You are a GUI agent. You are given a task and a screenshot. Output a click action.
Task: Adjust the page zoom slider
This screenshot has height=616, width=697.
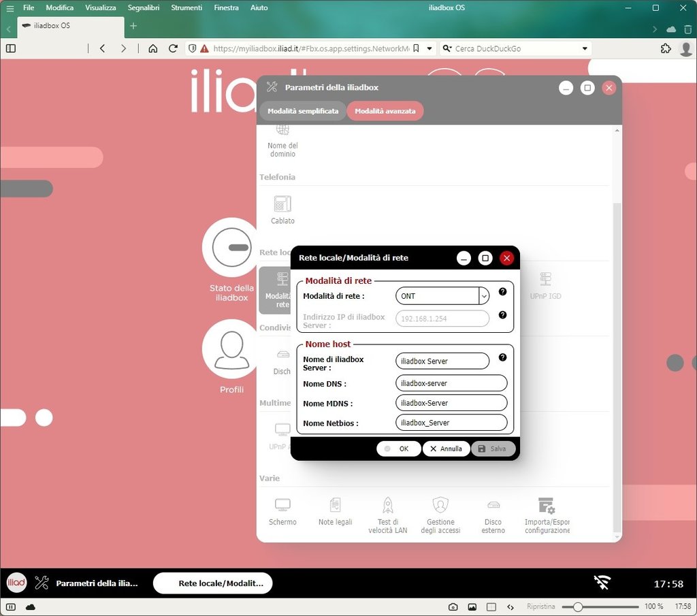point(600,606)
